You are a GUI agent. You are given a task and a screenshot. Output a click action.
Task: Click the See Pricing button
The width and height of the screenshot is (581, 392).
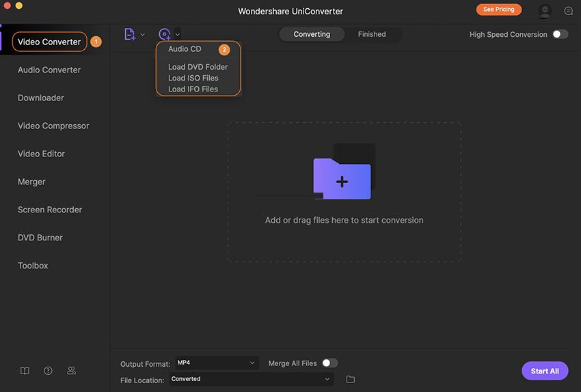pos(499,10)
